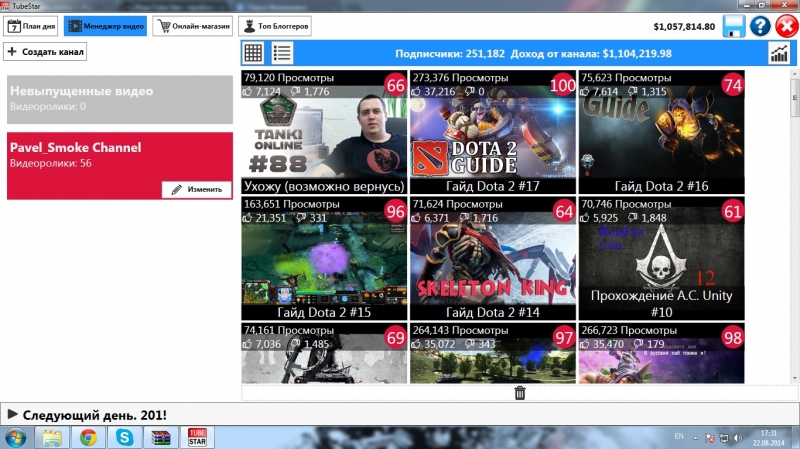
Task: Open the Прохождение A.C. Unity #10 video
Action: (x=662, y=258)
